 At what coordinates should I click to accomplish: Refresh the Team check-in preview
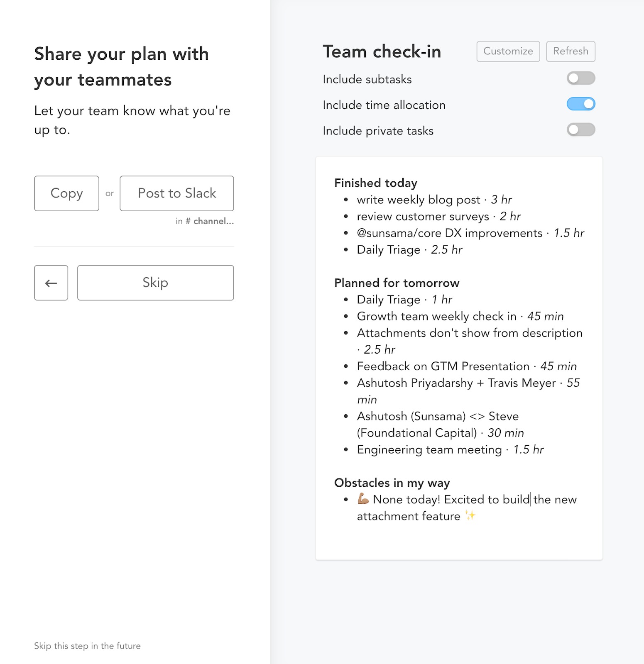coord(571,51)
